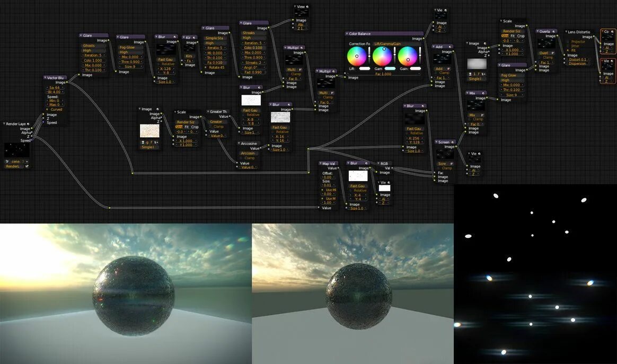Image resolution: width=617 pixels, height=364 pixels.
Task: Toggle preview icon on Blur node with X:256
Action: [423, 106]
